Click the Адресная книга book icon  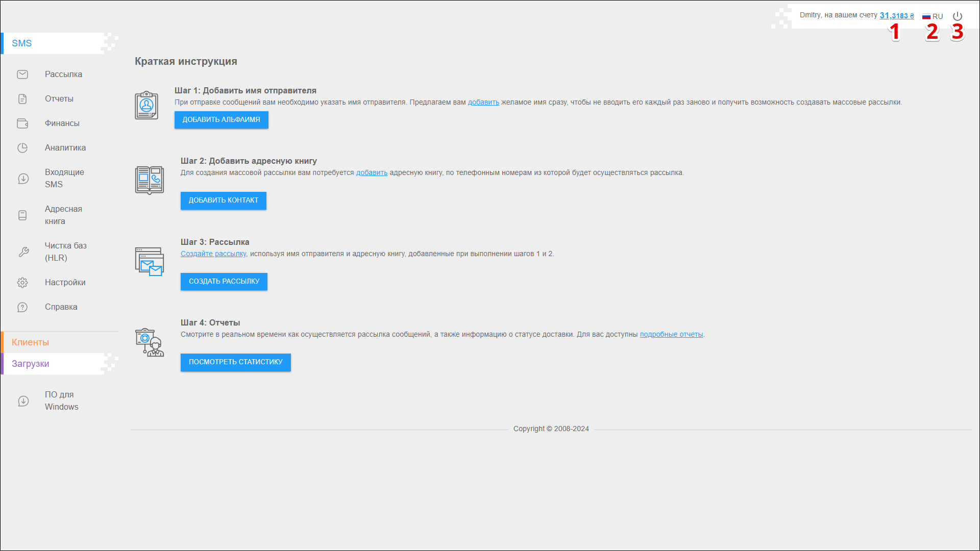[x=22, y=215]
